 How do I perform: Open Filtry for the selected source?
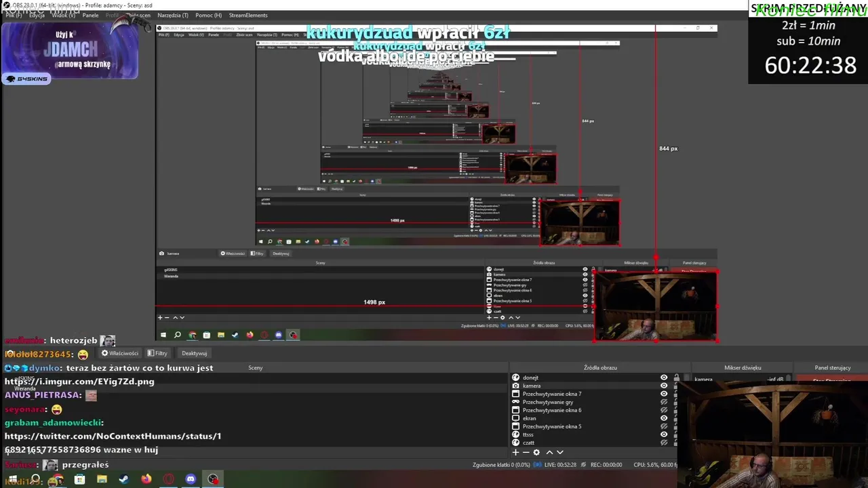157,353
